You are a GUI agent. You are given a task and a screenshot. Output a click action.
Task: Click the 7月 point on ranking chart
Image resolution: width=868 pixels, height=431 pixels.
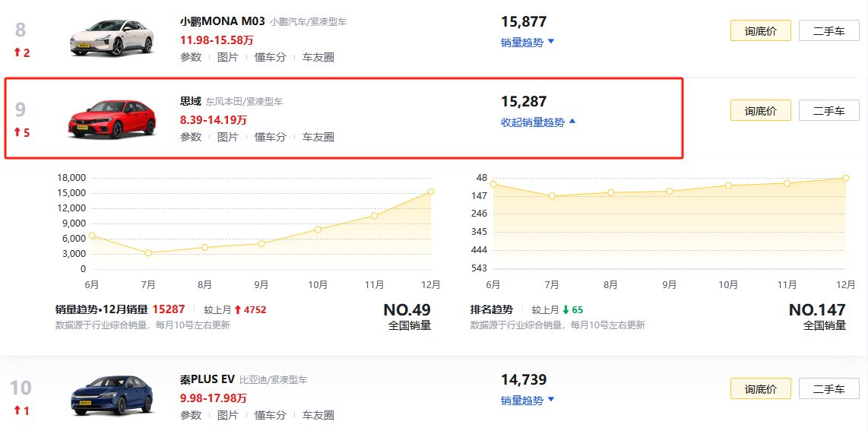(x=551, y=196)
